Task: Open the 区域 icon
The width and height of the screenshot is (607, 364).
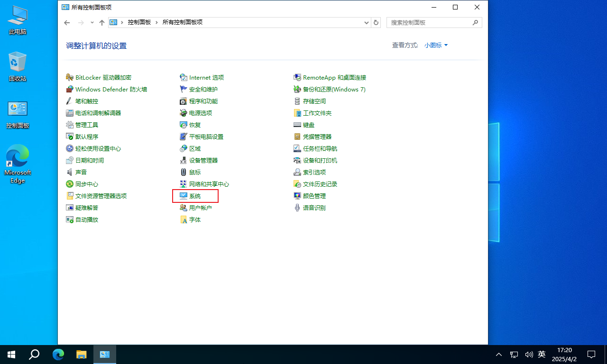Action: pos(184,148)
